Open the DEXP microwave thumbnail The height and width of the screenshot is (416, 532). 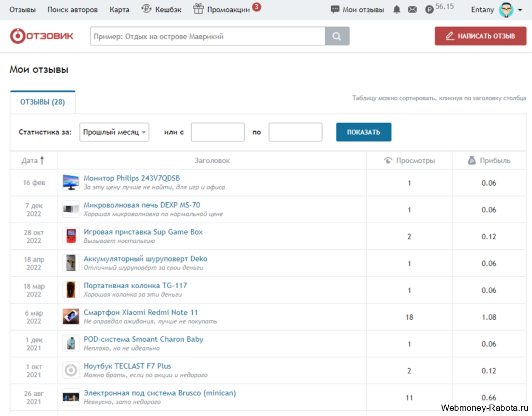tap(71, 209)
